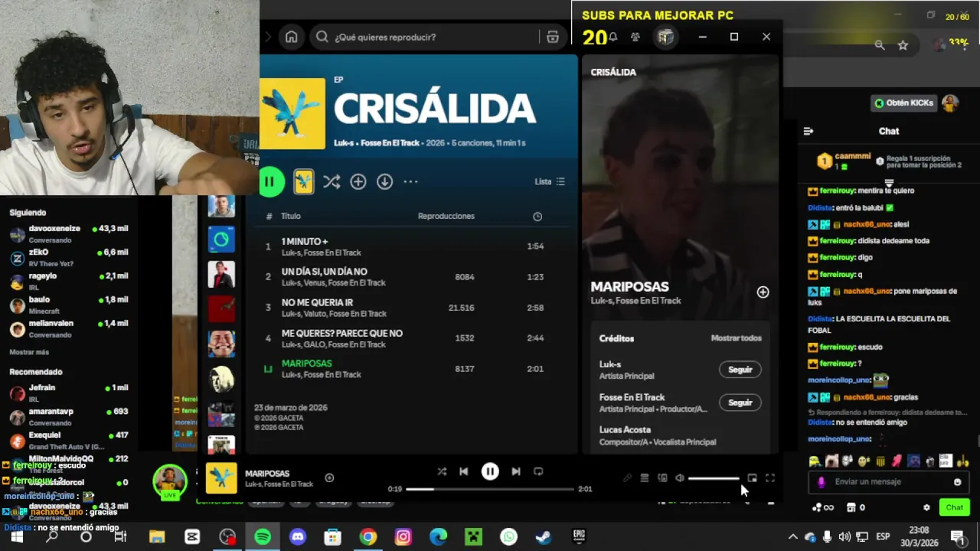Click the 'Obtén KICKs' button
The image size is (980, 551).
pos(904,103)
